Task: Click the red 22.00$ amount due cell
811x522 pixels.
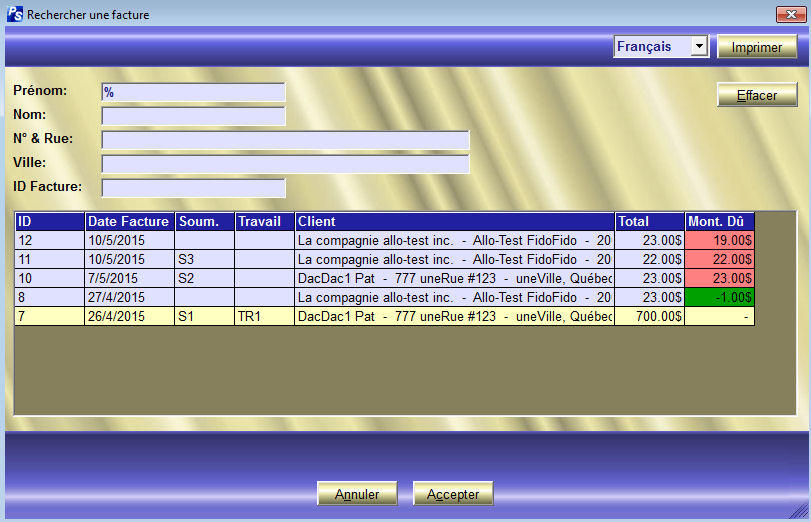Action: 719,259
